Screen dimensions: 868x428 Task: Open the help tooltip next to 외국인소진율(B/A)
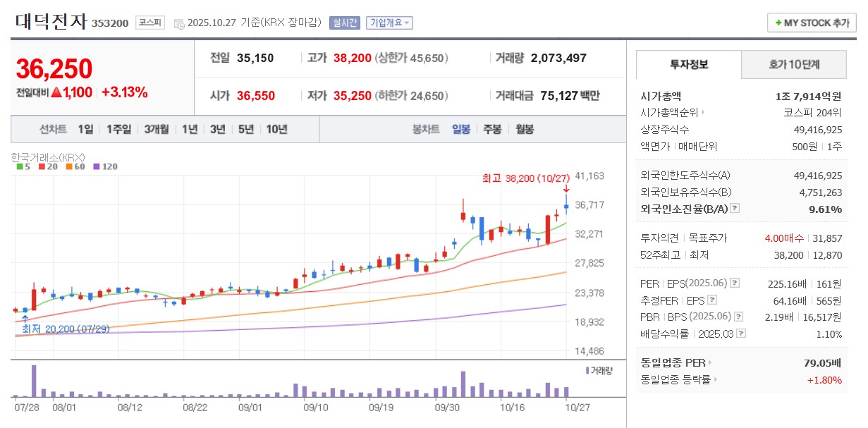tap(735, 208)
